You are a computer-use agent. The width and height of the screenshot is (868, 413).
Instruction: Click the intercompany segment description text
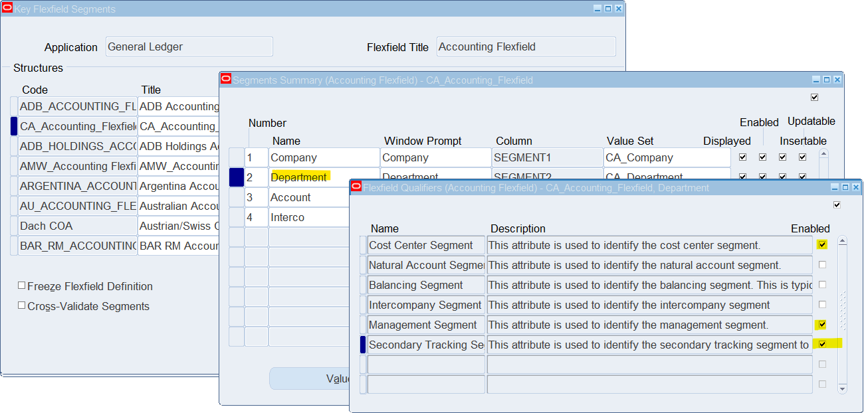click(x=649, y=305)
